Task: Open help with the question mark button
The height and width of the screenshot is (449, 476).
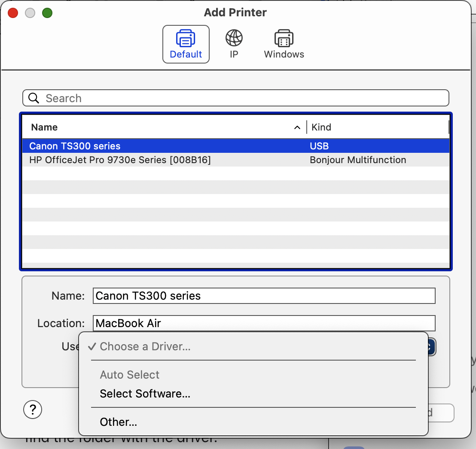Action: pyautogui.click(x=33, y=410)
